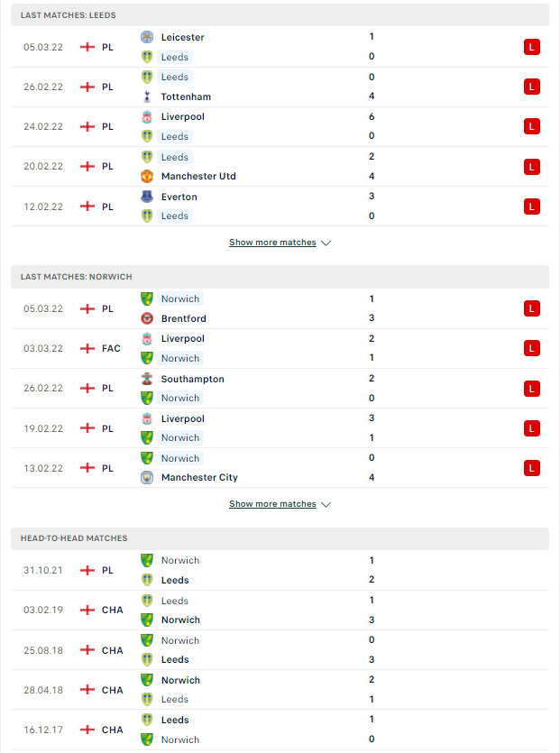Image resolution: width=560 pixels, height=753 pixels.
Task: Expand more Leeds matches chevron arrow
Action: pyautogui.click(x=326, y=243)
